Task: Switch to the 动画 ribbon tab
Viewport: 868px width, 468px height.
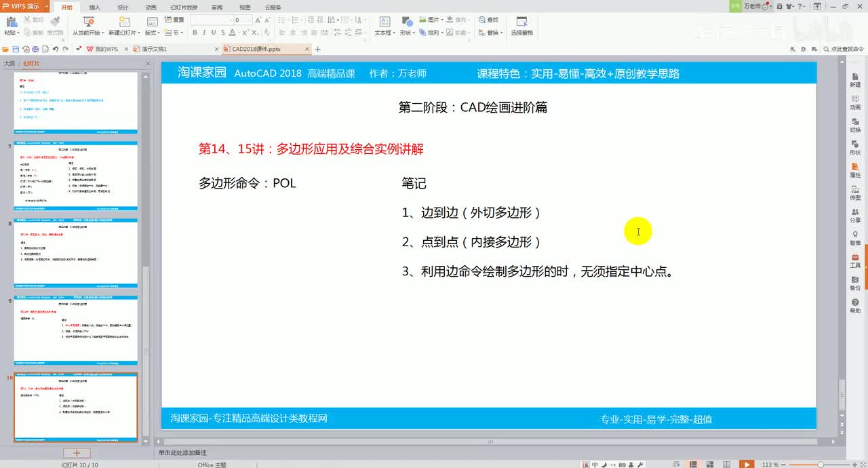Action: (151, 7)
